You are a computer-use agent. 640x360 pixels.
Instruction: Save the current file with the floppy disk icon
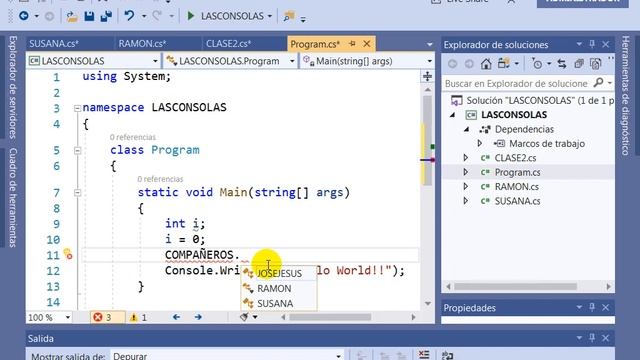coord(89,16)
